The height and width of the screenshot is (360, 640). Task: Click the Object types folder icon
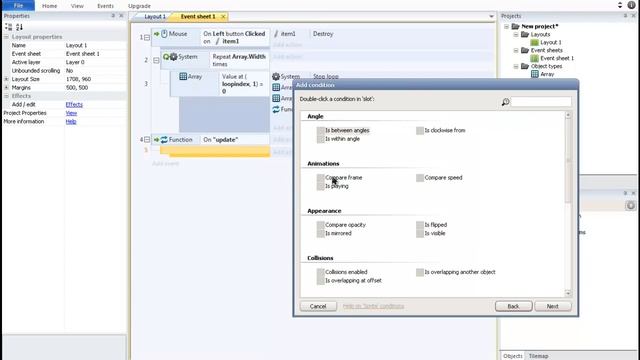pyautogui.click(x=525, y=66)
